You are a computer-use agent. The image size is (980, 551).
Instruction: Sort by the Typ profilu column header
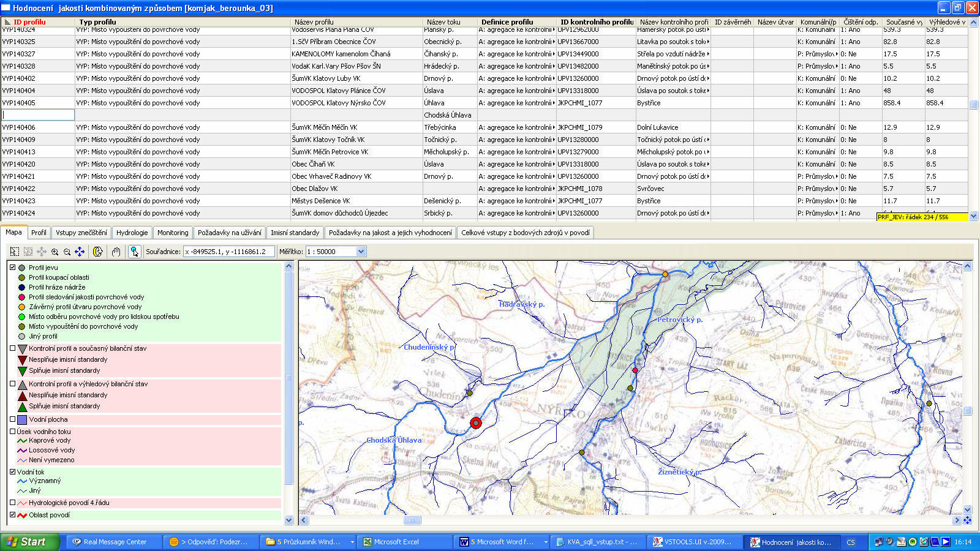(x=183, y=22)
